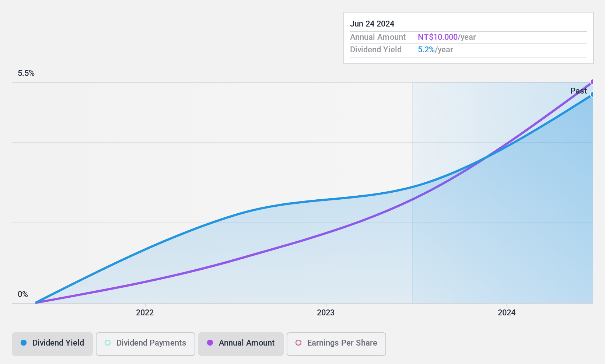This screenshot has height=364, width=605.
Task: Click the purple Annual Amount legend dot
Action: pyautogui.click(x=210, y=343)
